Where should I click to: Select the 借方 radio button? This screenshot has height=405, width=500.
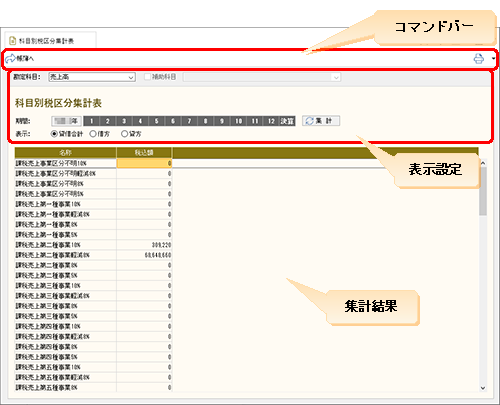click(93, 134)
